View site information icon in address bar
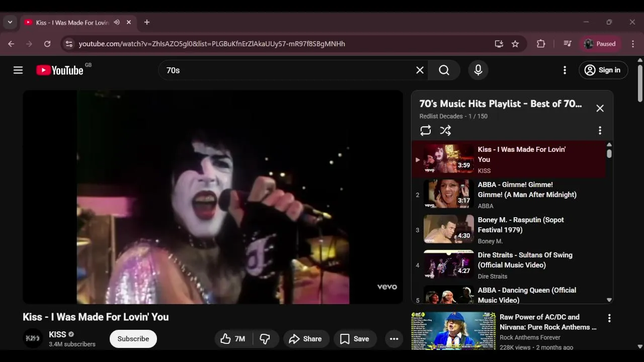The height and width of the screenshot is (362, 644). 69,44
